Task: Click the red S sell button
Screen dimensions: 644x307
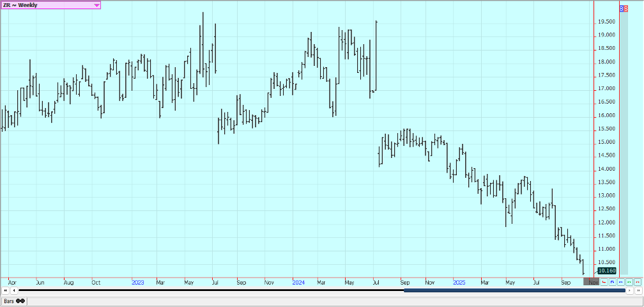Action: click(x=625, y=9)
